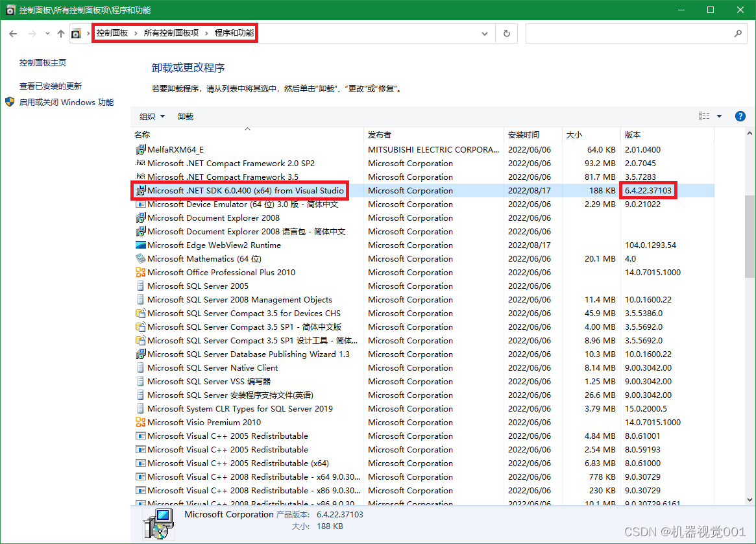Go up one folder level
Screen dimensions: 756x544
point(61,33)
